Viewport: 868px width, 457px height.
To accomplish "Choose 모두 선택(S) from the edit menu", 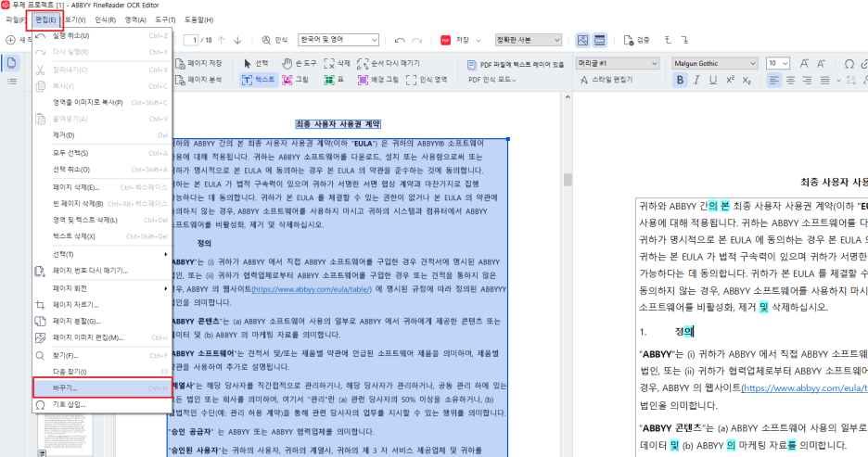I will [x=102, y=153].
